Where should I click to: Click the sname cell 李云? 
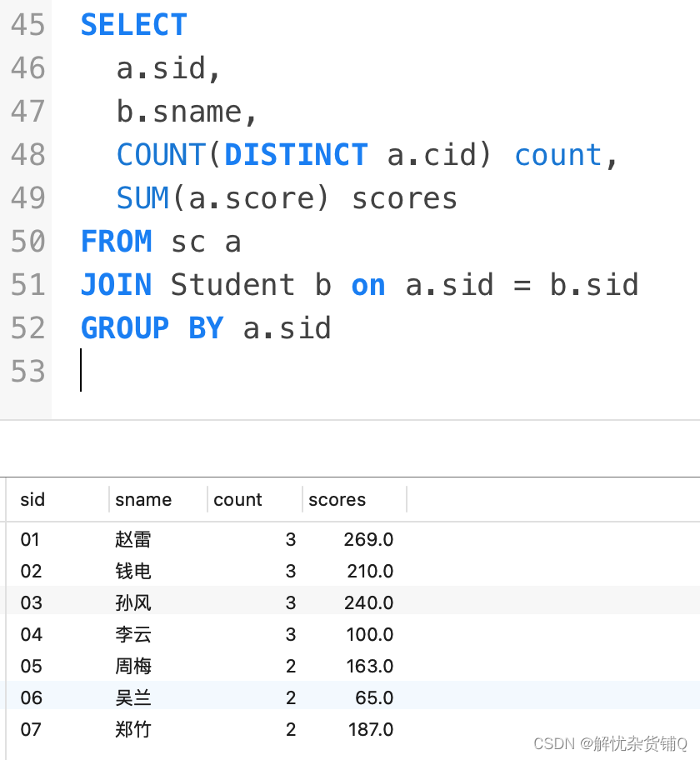coord(133,634)
